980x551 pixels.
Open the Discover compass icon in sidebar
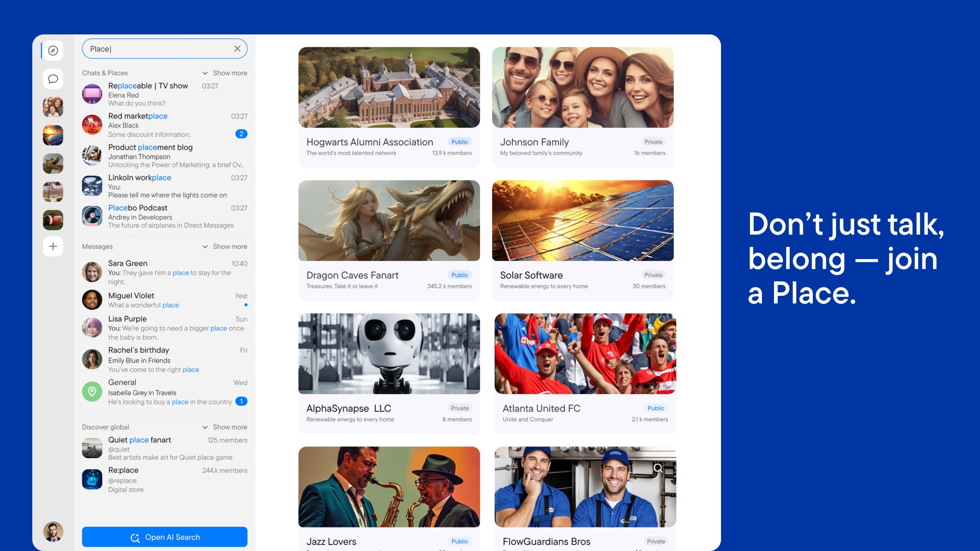coord(53,50)
